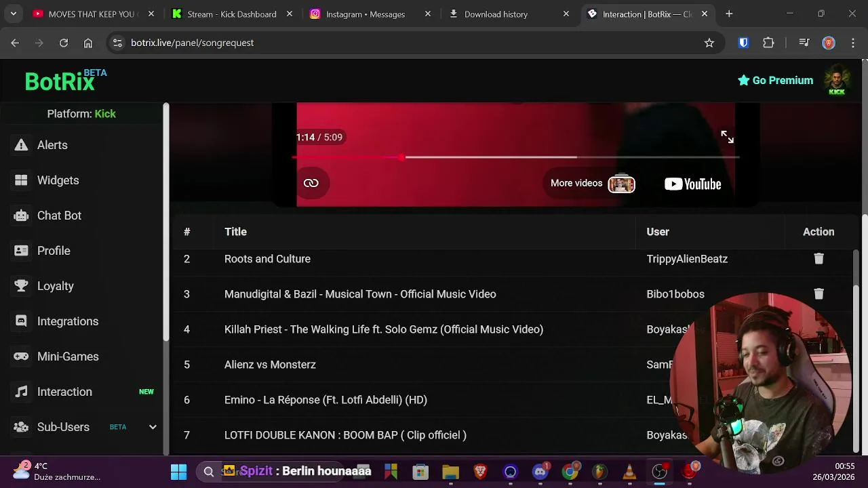Open FL Studio from the taskbar

600,472
